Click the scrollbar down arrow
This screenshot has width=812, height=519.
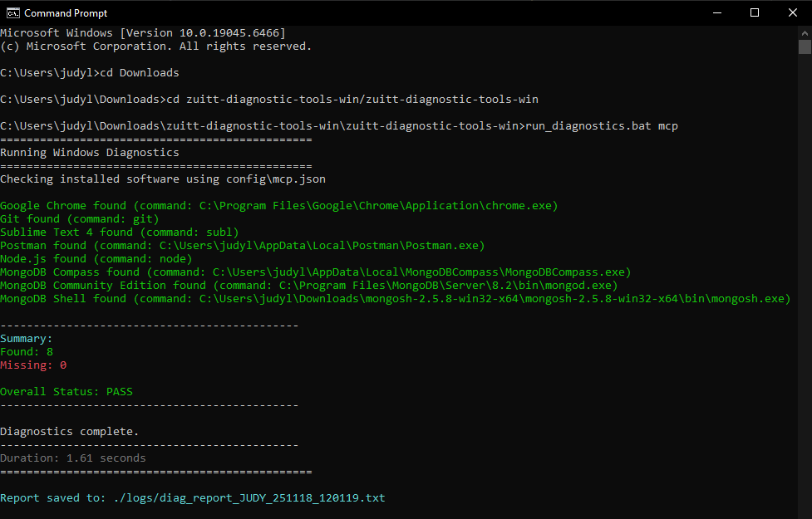click(x=805, y=512)
